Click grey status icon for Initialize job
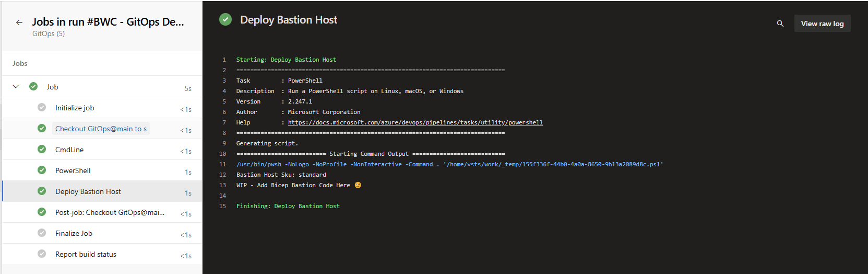The image size is (868, 274). [x=42, y=107]
